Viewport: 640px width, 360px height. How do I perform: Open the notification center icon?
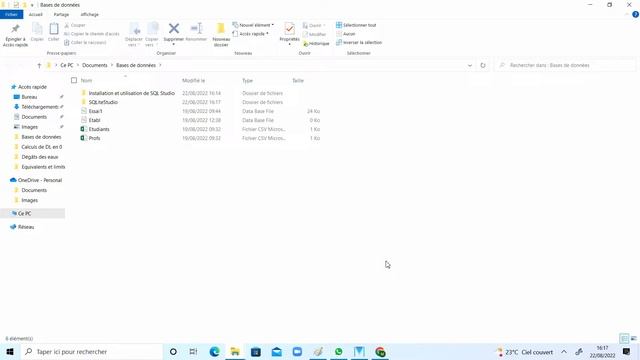tap(627, 351)
